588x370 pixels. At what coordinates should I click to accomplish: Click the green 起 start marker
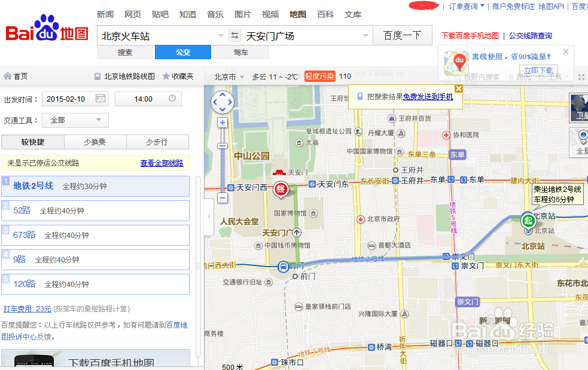tap(528, 221)
